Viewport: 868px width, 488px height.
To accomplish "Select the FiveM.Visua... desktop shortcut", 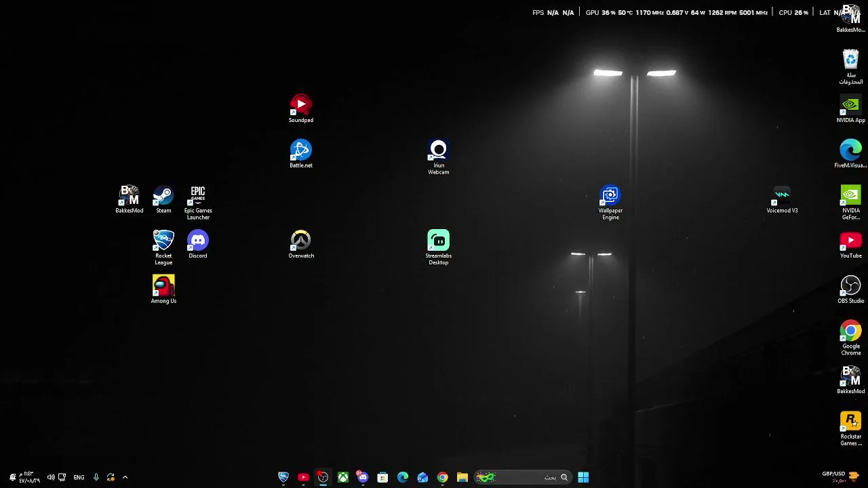I will (851, 154).
